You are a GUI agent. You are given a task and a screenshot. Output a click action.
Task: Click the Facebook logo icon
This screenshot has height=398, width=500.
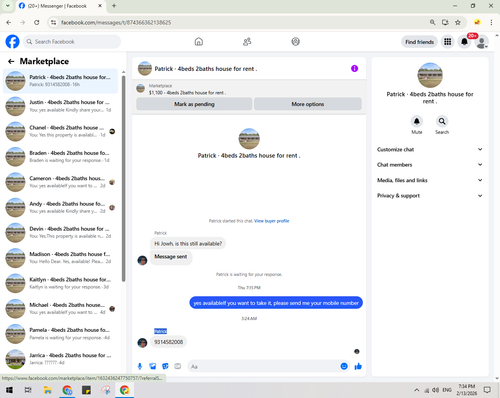[x=12, y=42]
